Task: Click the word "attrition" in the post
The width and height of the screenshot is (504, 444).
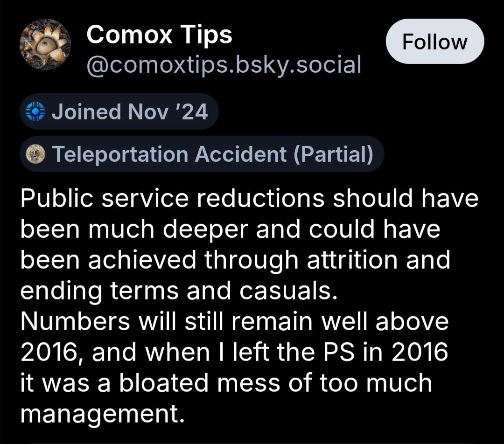Action: tap(352, 260)
